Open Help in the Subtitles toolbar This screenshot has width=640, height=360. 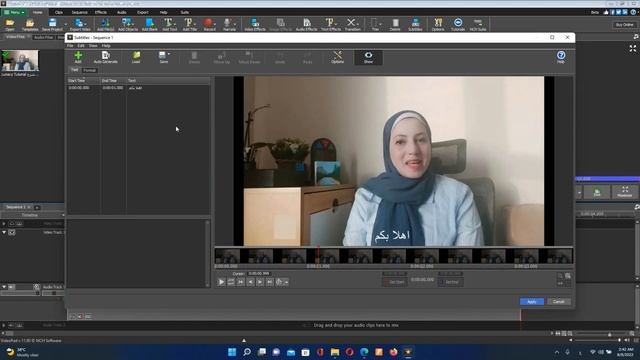click(561, 57)
